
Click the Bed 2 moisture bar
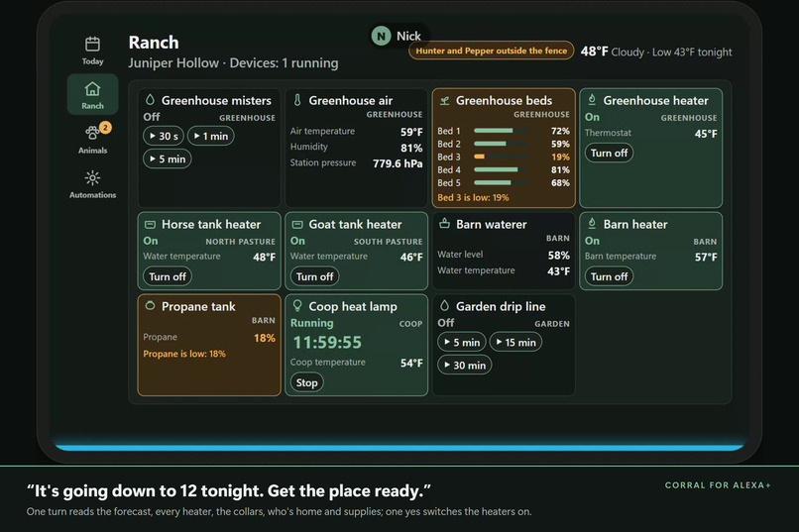[500, 144]
